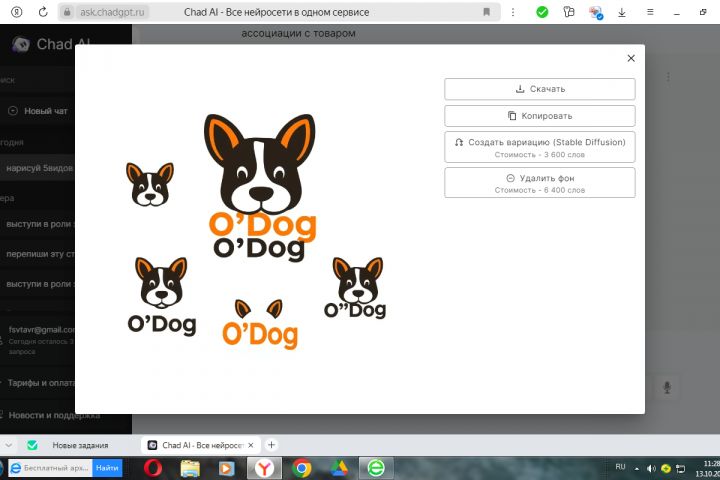720x480 pixels.
Task: Click the Yandex Browser taskbar icon
Action: click(264, 468)
